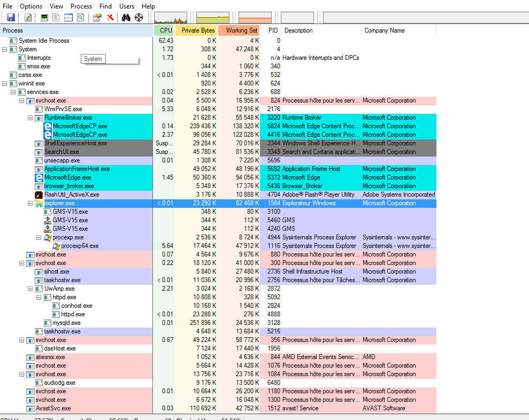Screen dimensions: 529x420
Task: Open the process Properties toolbar icon
Action: tap(97, 18)
